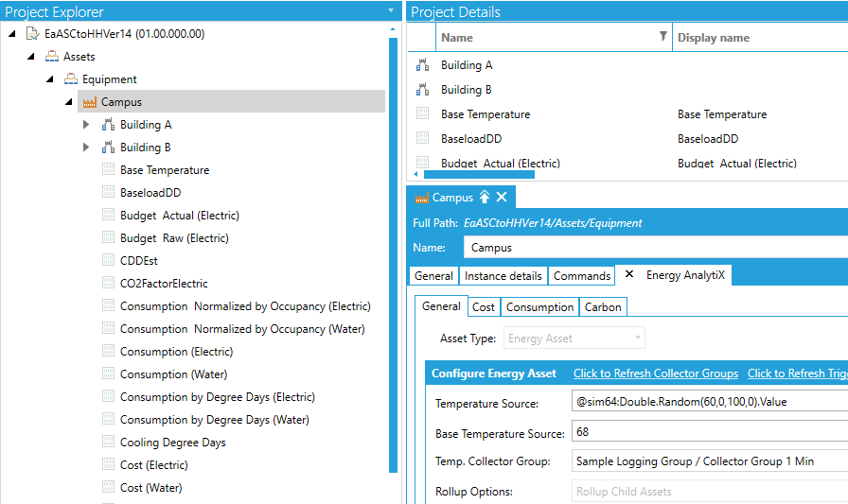Select CO2FactorElectric in the tree
Image resolution: width=848 pixels, height=504 pixels.
coord(164,284)
